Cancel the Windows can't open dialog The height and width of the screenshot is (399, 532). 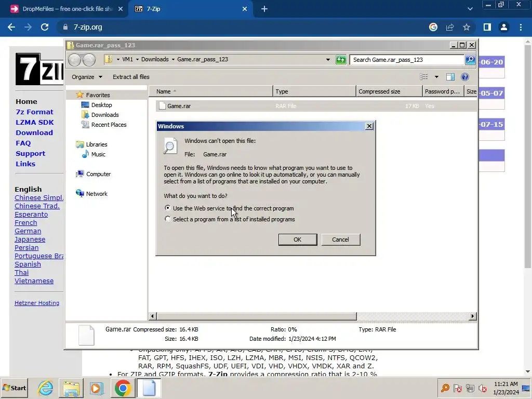341,240
